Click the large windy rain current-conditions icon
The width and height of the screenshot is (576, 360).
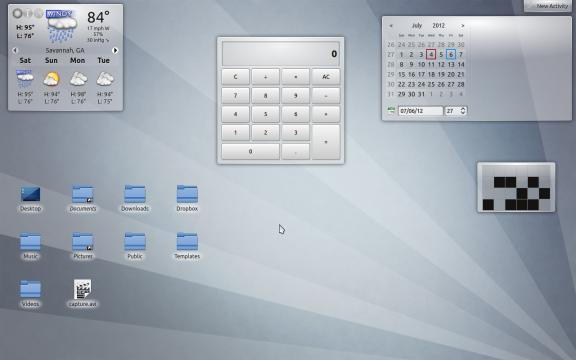(62, 26)
